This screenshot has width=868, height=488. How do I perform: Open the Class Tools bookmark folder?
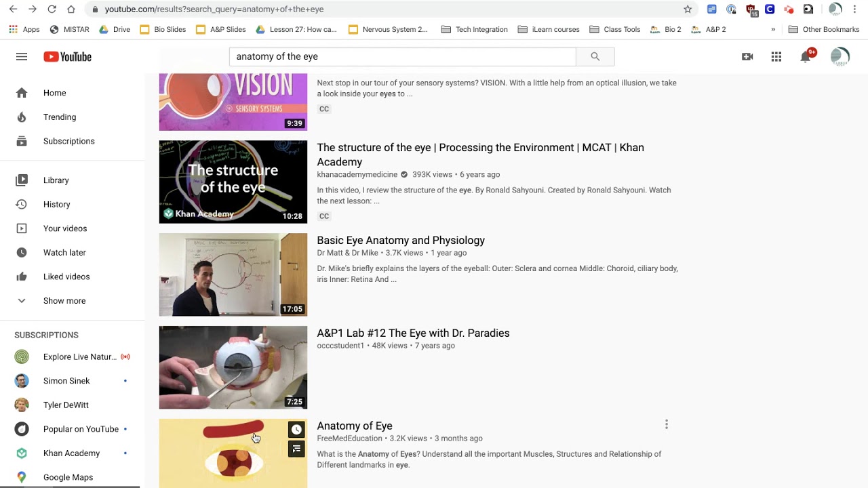(x=614, y=29)
